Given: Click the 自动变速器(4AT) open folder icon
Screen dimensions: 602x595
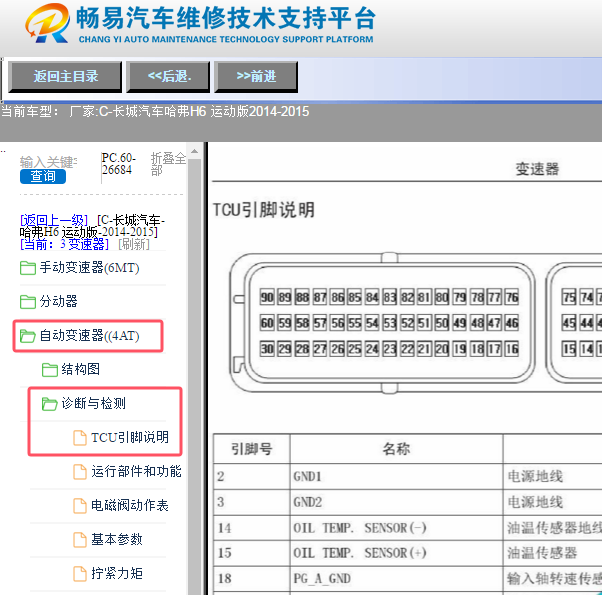Looking at the screenshot, I should (28, 336).
